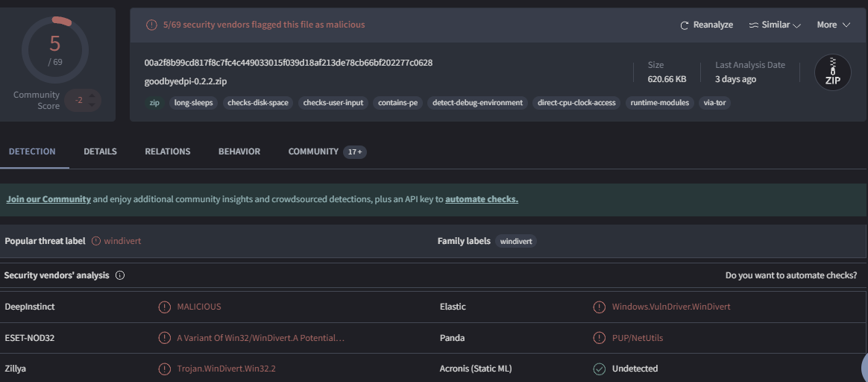Click the Reanalyze refresh icon

click(x=685, y=25)
